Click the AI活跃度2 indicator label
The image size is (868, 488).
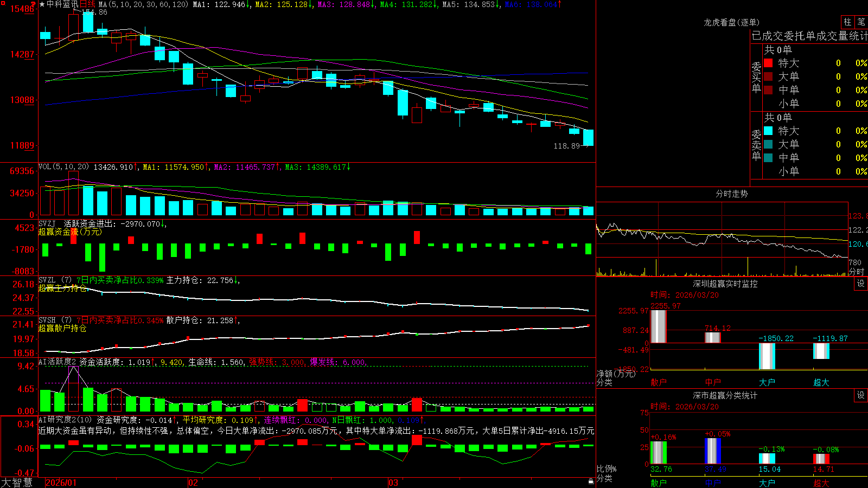point(58,362)
